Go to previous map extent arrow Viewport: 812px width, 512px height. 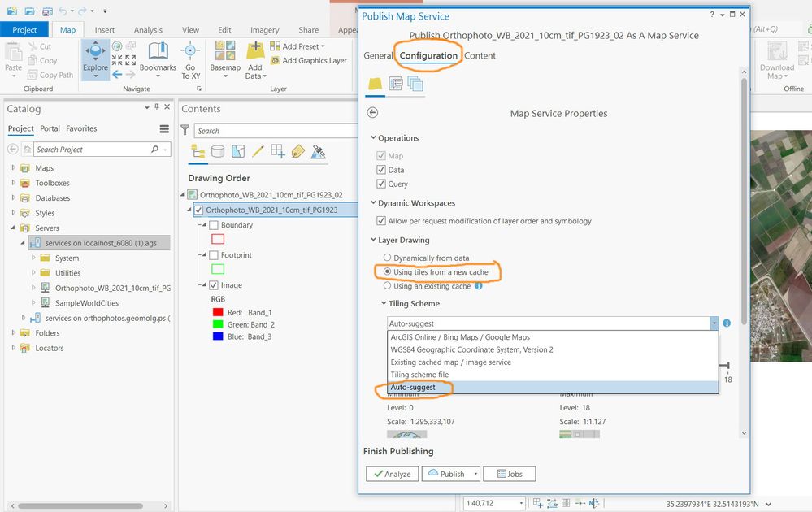coord(118,75)
